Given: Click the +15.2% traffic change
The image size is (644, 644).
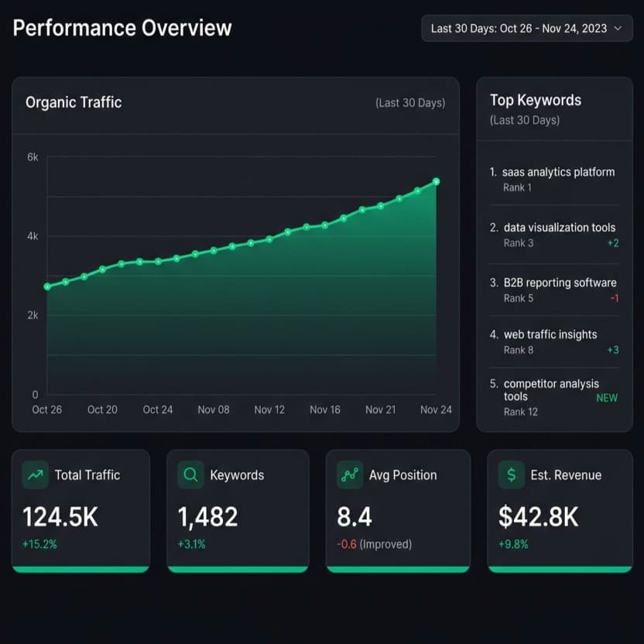Looking at the screenshot, I should 39,544.
